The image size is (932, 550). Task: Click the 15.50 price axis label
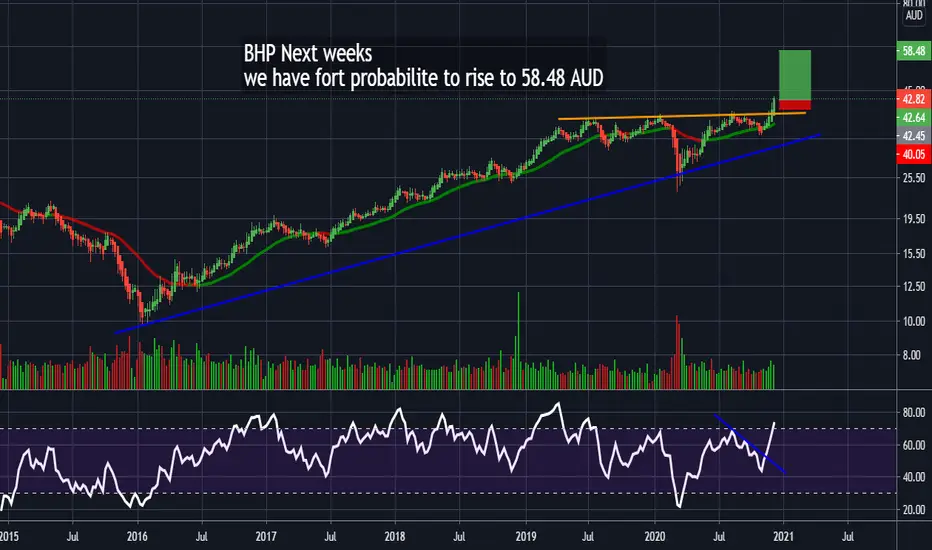[x=914, y=253]
